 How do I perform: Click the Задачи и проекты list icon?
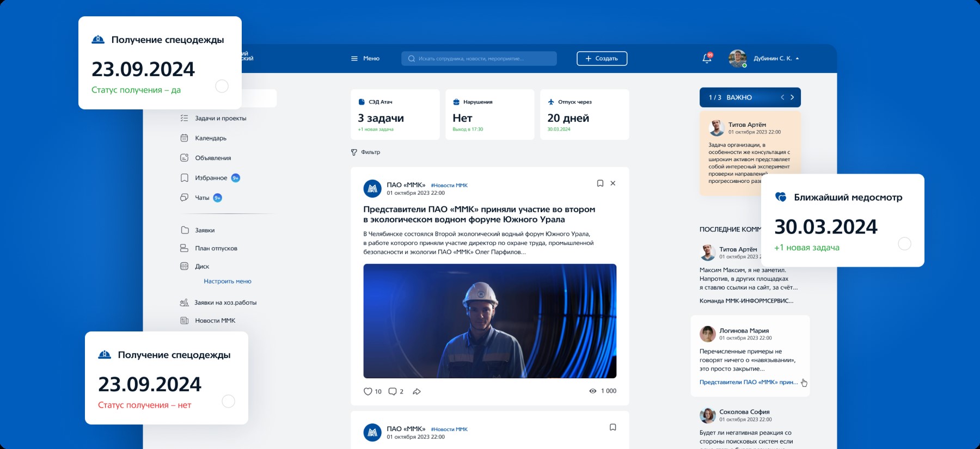coord(184,118)
